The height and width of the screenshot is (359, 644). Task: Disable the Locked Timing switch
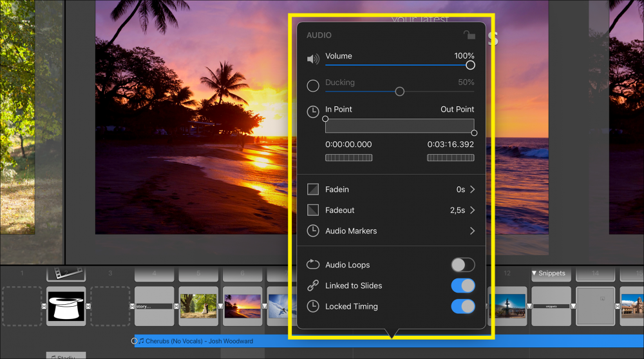point(463,306)
